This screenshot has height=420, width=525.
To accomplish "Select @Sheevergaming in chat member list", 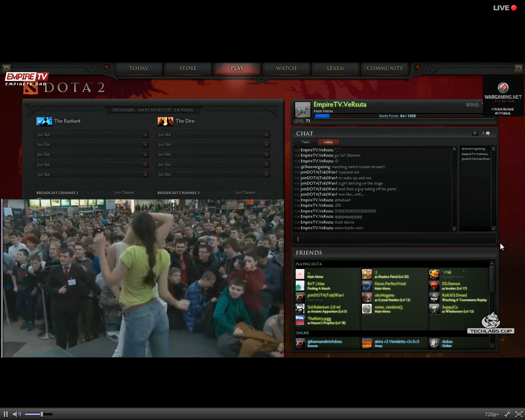I will [473, 149].
